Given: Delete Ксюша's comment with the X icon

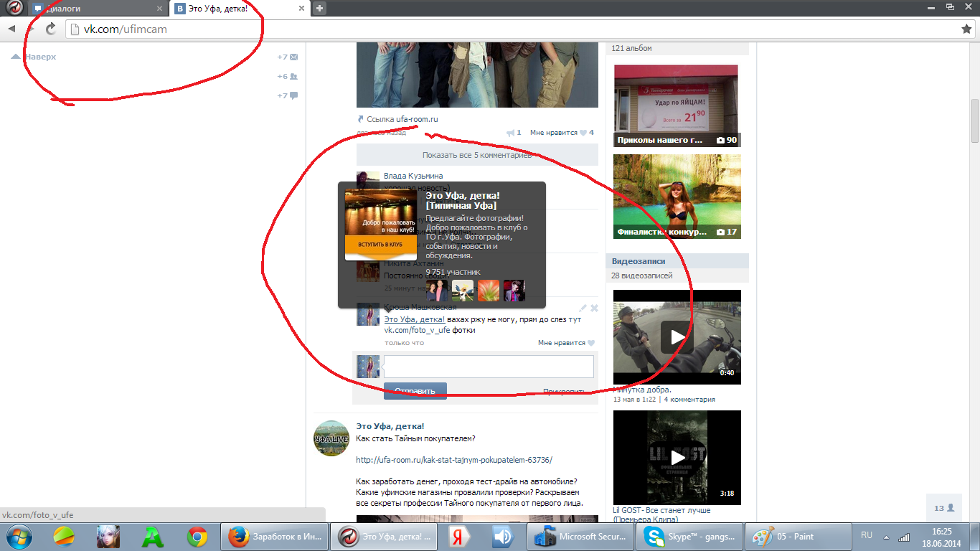Looking at the screenshot, I should point(594,308).
